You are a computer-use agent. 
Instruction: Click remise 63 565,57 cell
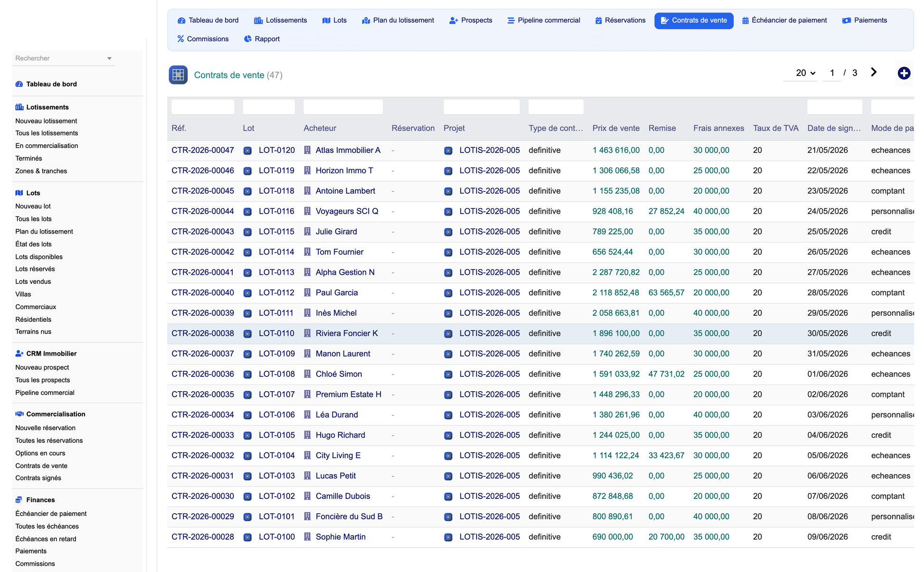coord(666,293)
